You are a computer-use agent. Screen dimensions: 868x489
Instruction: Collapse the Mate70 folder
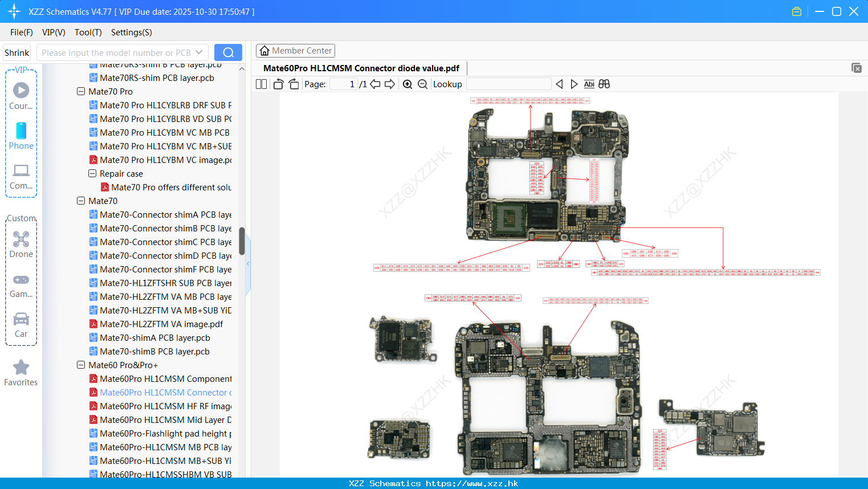point(81,201)
